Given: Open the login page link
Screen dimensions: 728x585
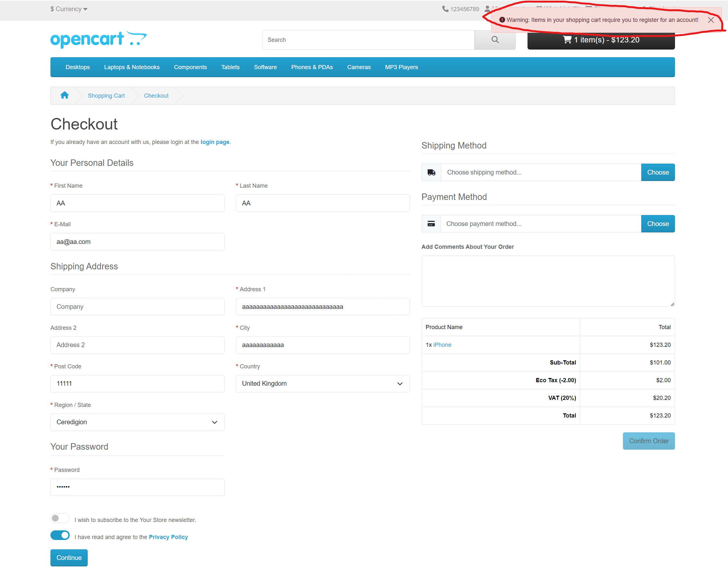Looking at the screenshot, I should click(215, 142).
